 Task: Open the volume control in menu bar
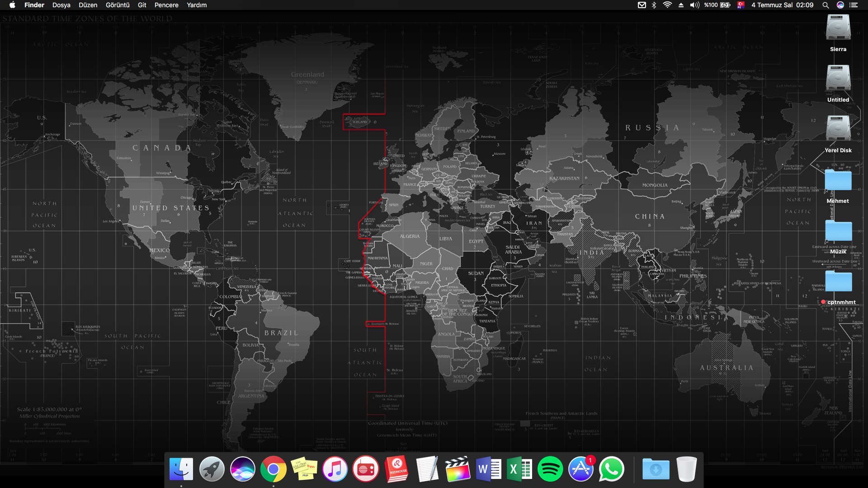click(x=694, y=5)
